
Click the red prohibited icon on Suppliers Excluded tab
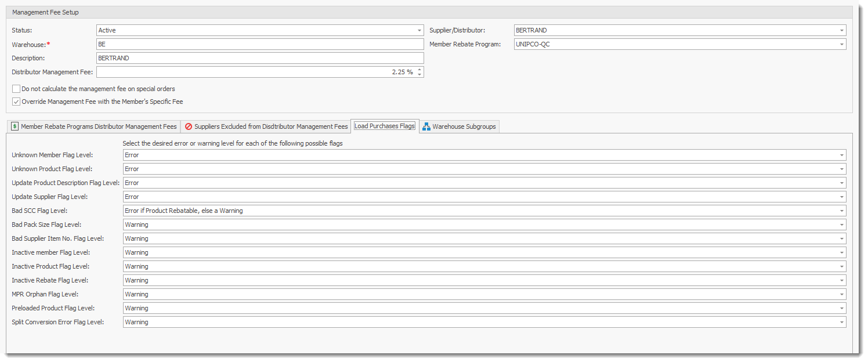coord(188,126)
